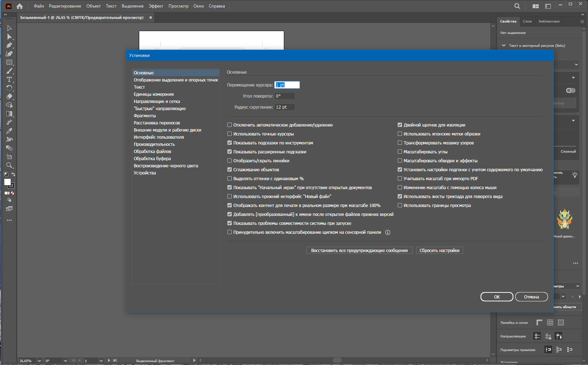588x365 pixels.
Task: Enable 'Масштабировать углы' checkbox
Action: point(400,152)
